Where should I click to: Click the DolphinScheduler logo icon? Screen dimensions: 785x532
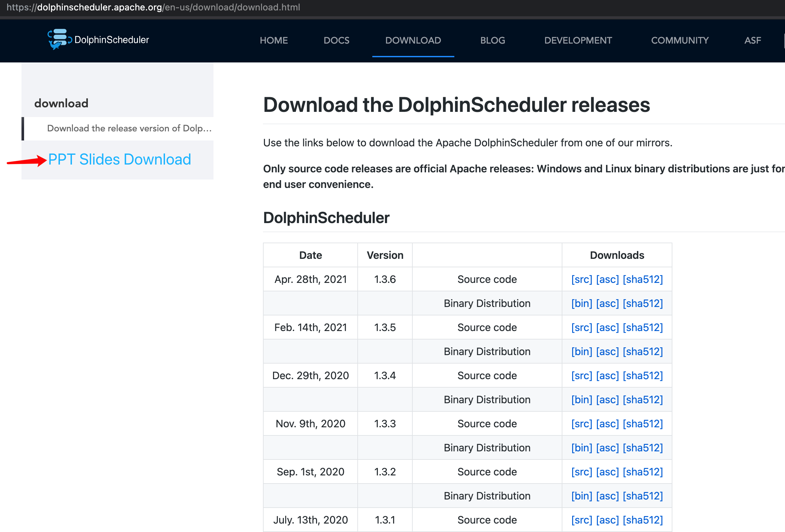tap(59, 39)
